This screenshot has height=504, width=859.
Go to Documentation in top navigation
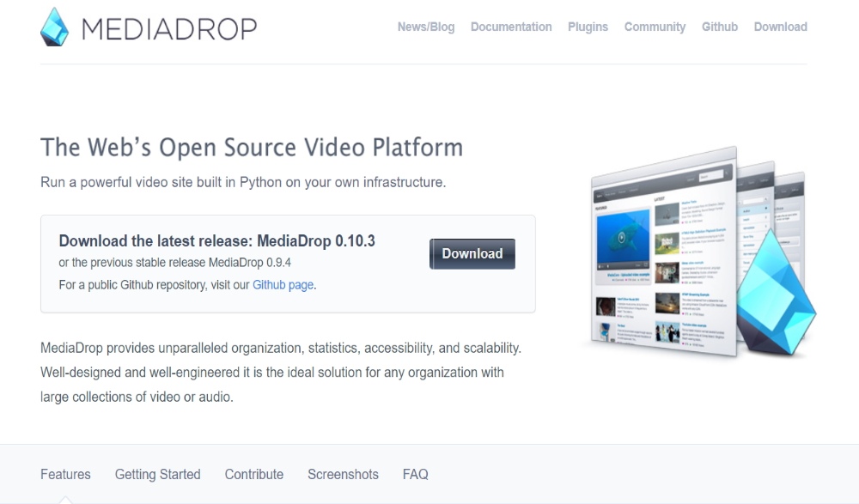(x=511, y=27)
